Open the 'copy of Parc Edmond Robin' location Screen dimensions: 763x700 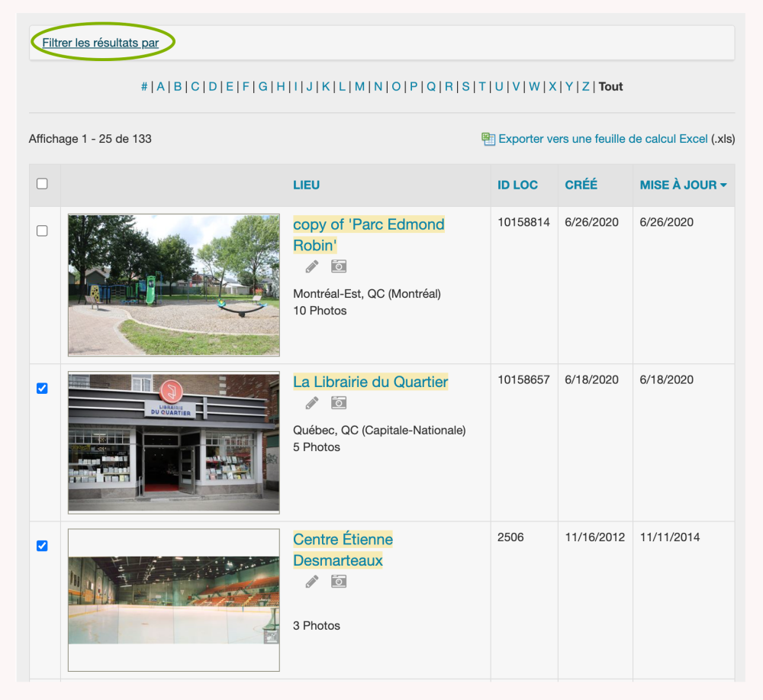(x=369, y=234)
